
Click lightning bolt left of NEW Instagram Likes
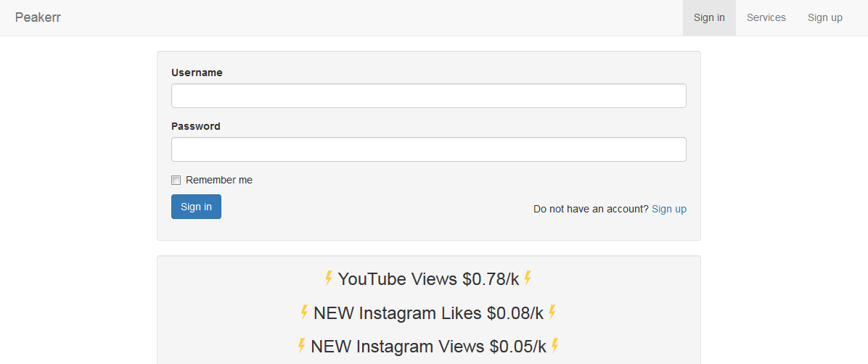(304, 313)
